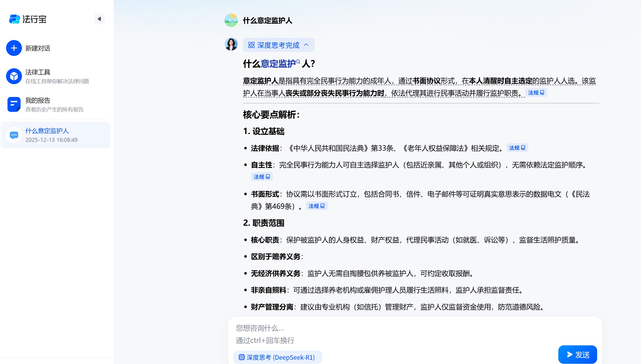Toggle 深度思考 (DeepSeek-R1) mode
Image resolution: width=641 pixels, height=364 pixels.
tap(277, 357)
